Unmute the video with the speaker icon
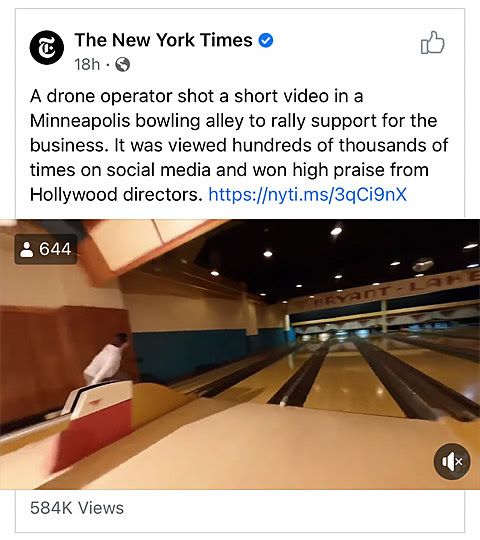The height and width of the screenshot is (540, 480). [452, 461]
